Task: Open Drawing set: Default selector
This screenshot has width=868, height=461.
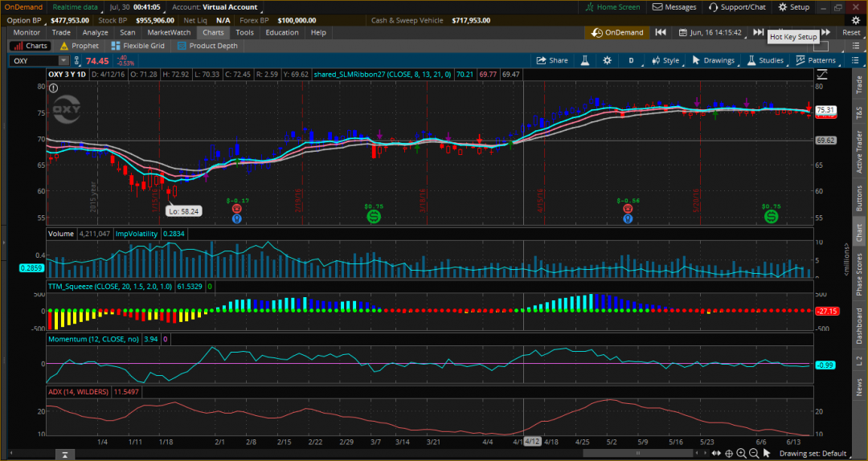Action: click(813, 453)
